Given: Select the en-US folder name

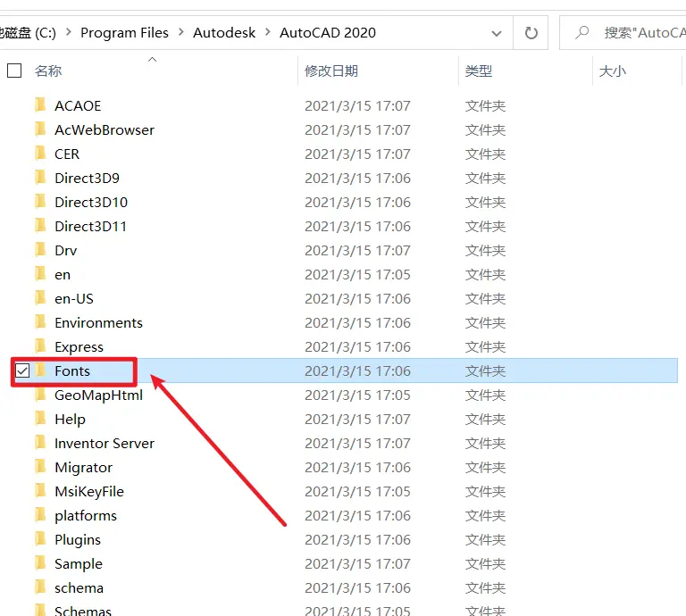Looking at the screenshot, I should [74, 298].
